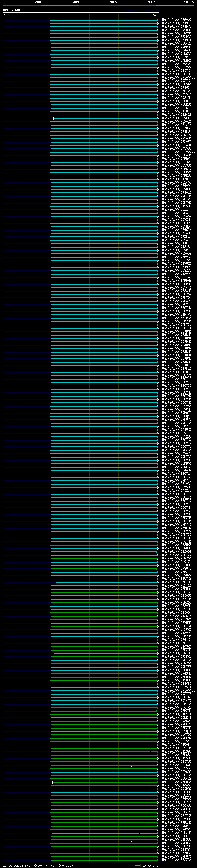Select UniRef100_P85084 label

(x=176, y=744)
